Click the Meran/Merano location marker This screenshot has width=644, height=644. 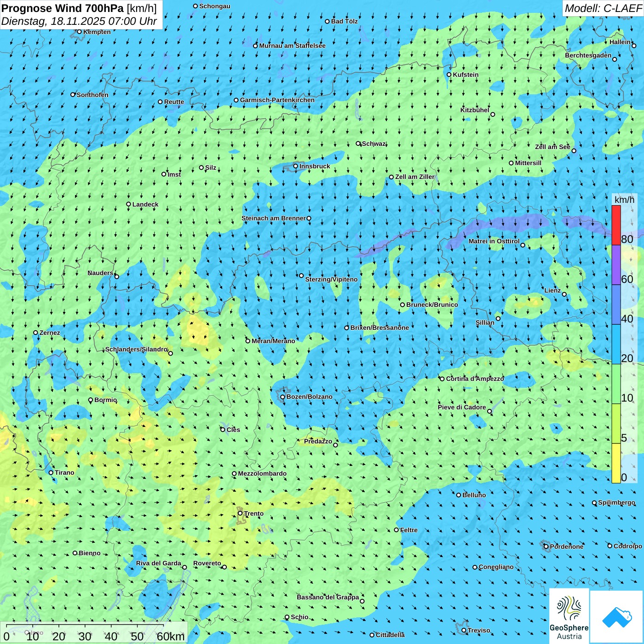click(248, 341)
